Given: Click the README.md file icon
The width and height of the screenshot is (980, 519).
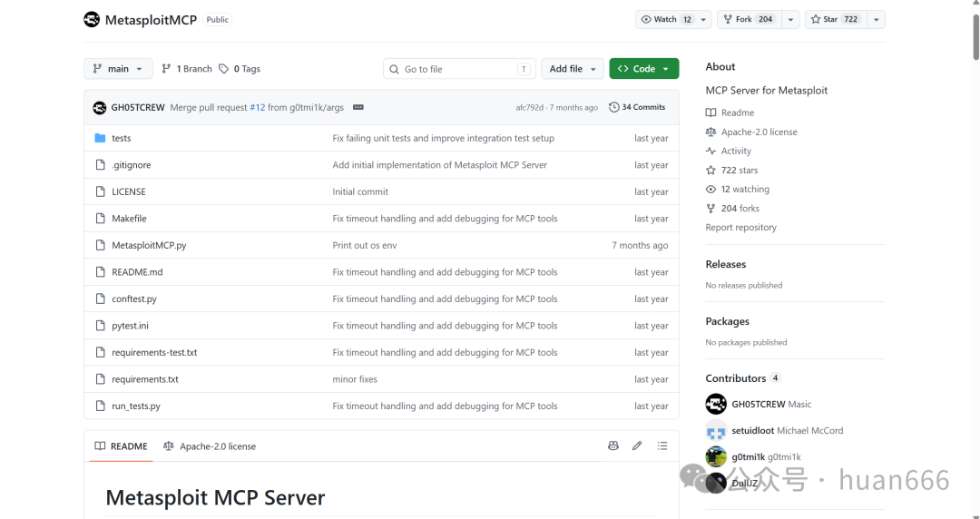Looking at the screenshot, I should tap(100, 272).
